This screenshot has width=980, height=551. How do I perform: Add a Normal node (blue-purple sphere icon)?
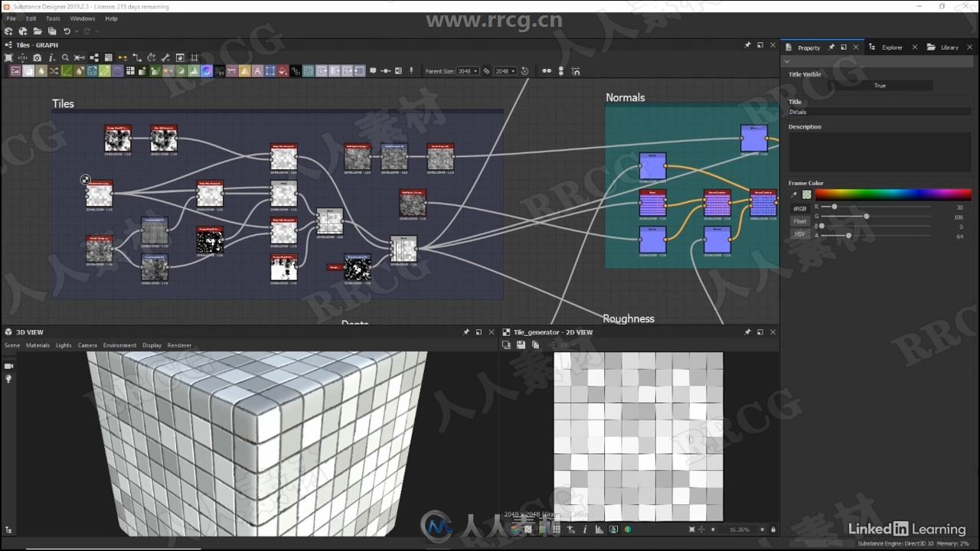(x=206, y=71)
